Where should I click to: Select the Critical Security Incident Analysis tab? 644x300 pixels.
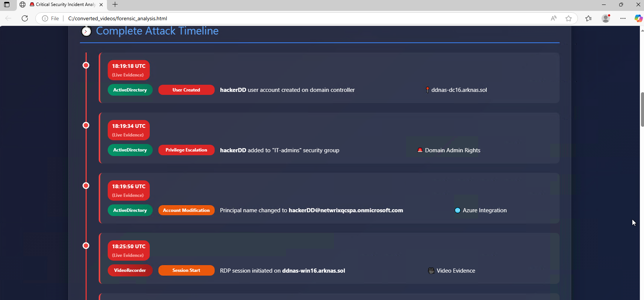[x=62, y=4]
